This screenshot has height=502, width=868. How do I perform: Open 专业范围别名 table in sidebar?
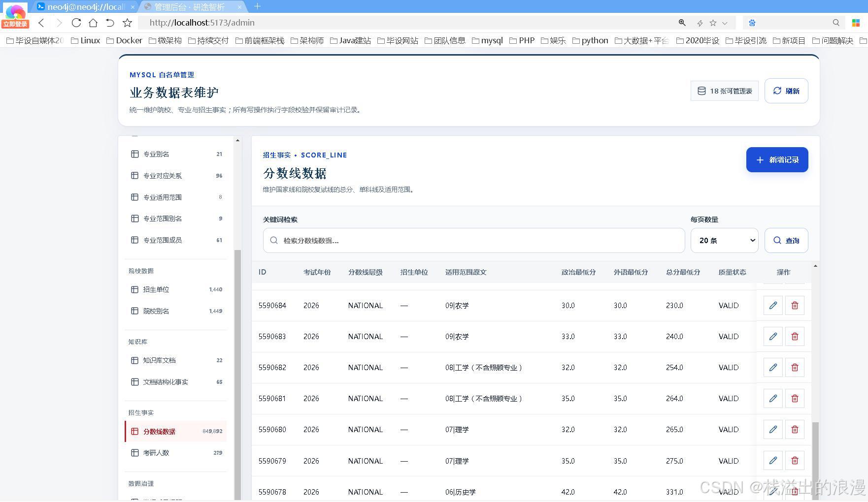(x=176, y=219)
